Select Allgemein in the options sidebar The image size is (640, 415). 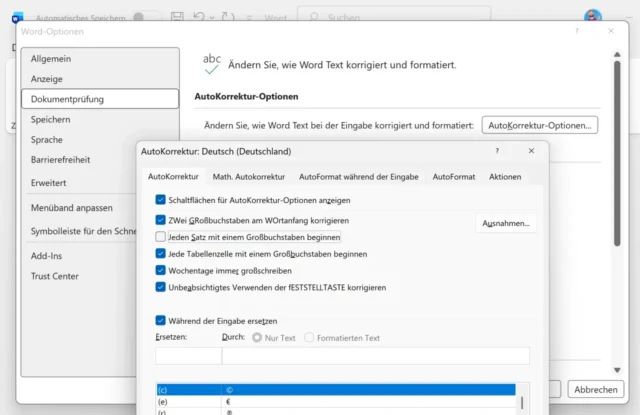click(x=100, y=59)
